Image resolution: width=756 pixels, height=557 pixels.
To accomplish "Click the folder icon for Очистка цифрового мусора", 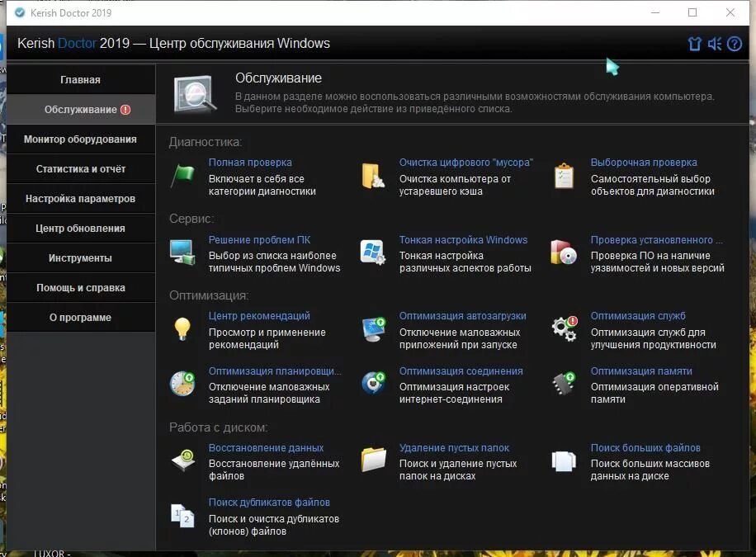I will coord(373,176).
